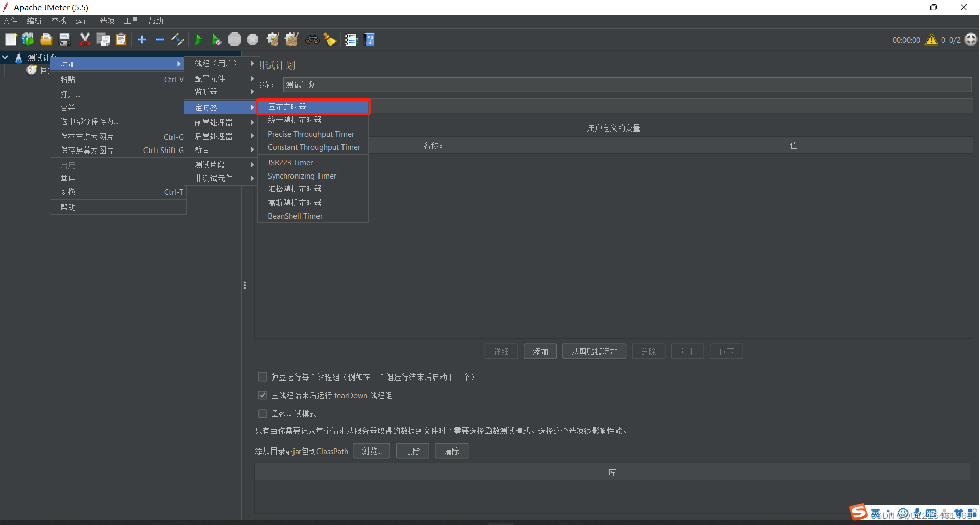Expand 断言 submenu
Viewport: 980px width, 525px height.
(222, 149)
